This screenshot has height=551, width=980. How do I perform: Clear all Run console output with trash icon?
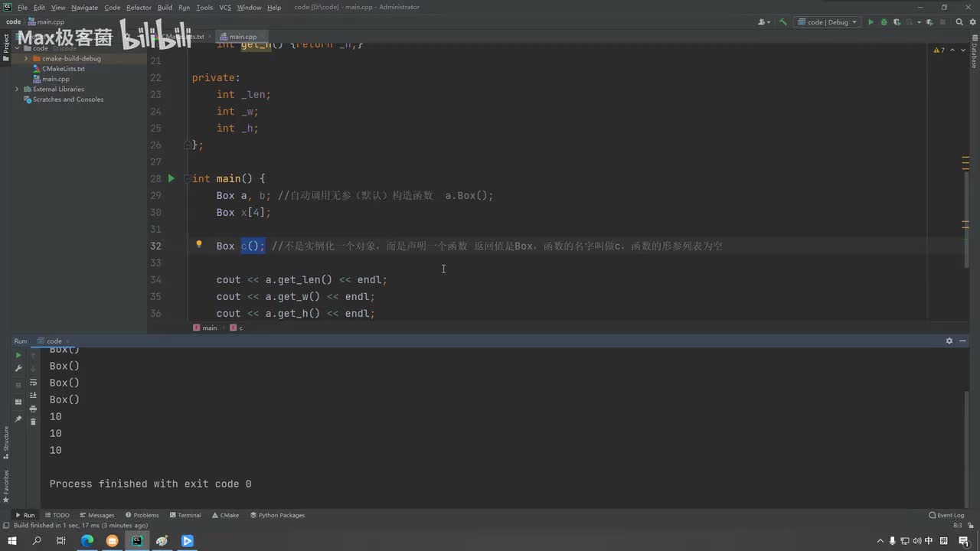(33, 422)
